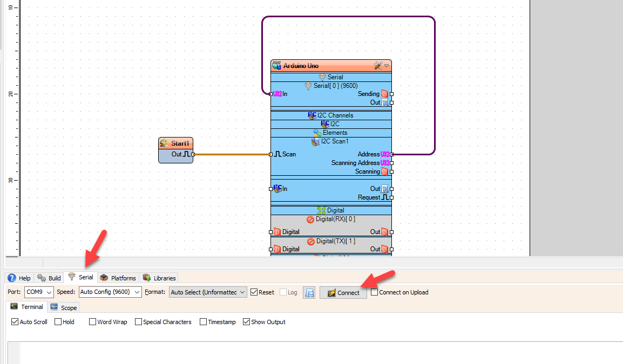Click the I2C Channels icon

pyautogui.click(x=311, y=115)
